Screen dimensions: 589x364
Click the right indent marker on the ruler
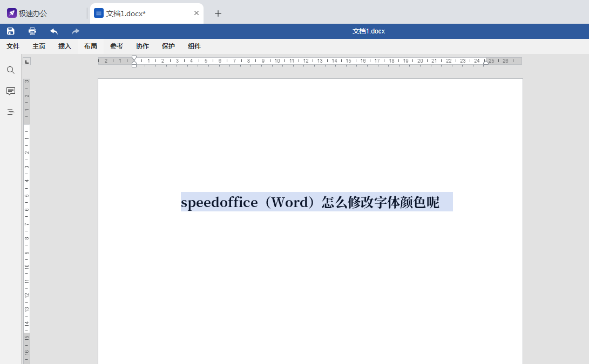(x=486, y=63)
